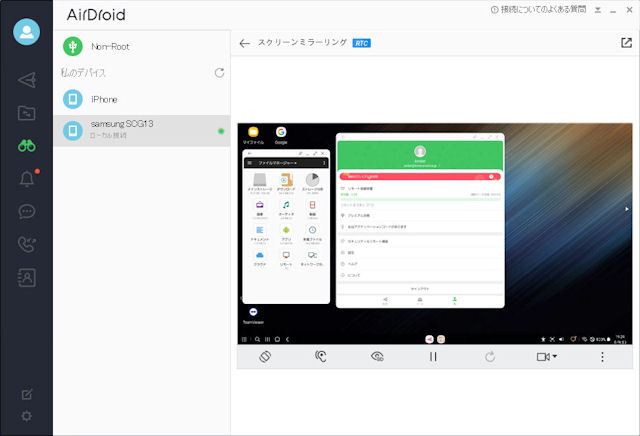Click the mirrored taskbar back arrow
640x436 pixels.
[287, 339]
